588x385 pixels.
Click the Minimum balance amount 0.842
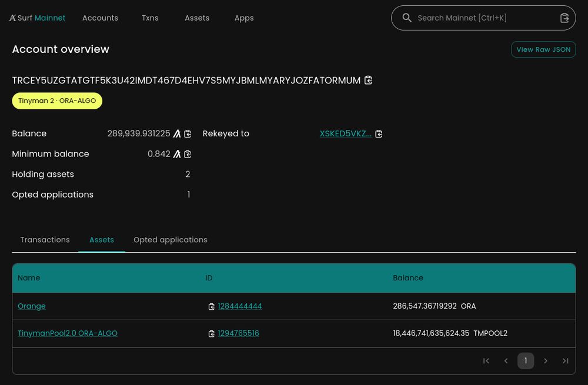pyautogui.click(x=159, y=153)
